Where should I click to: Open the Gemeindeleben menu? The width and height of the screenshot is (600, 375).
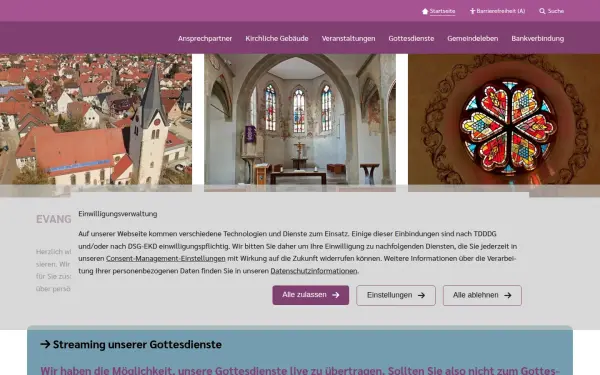pos(473,38)
